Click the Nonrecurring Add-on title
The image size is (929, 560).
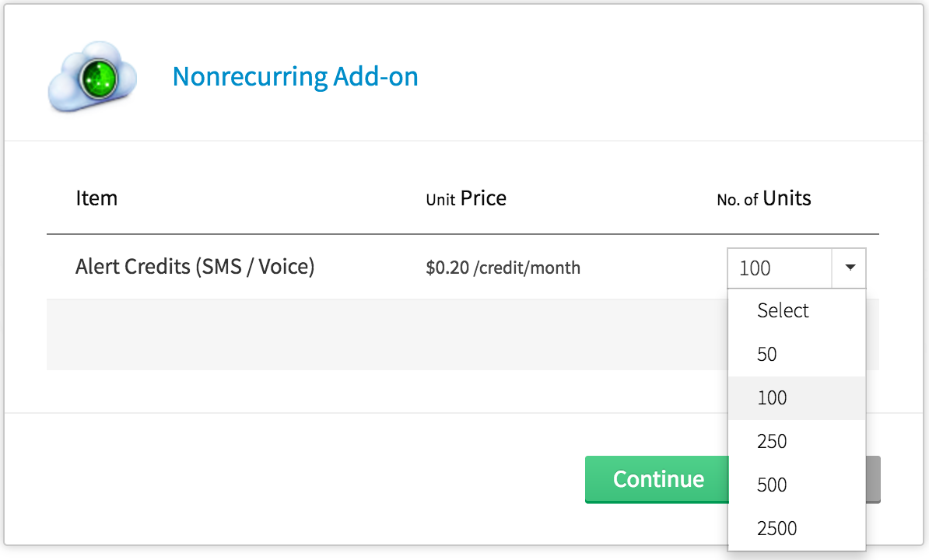[x=295, y=76]
